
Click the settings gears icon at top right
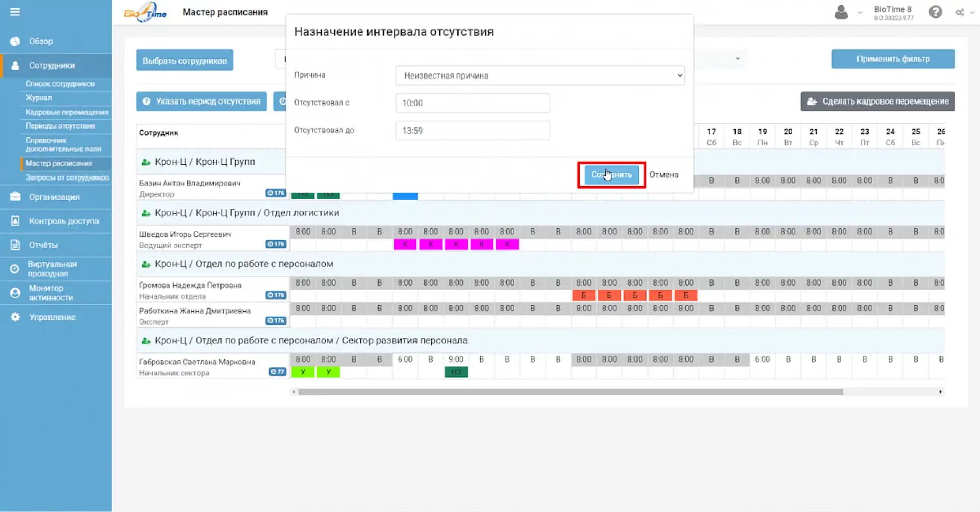coord(960,12)
